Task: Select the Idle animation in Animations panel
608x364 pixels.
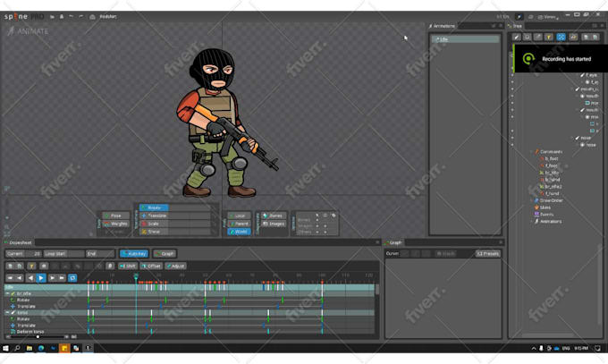Action: click(465, 39)
